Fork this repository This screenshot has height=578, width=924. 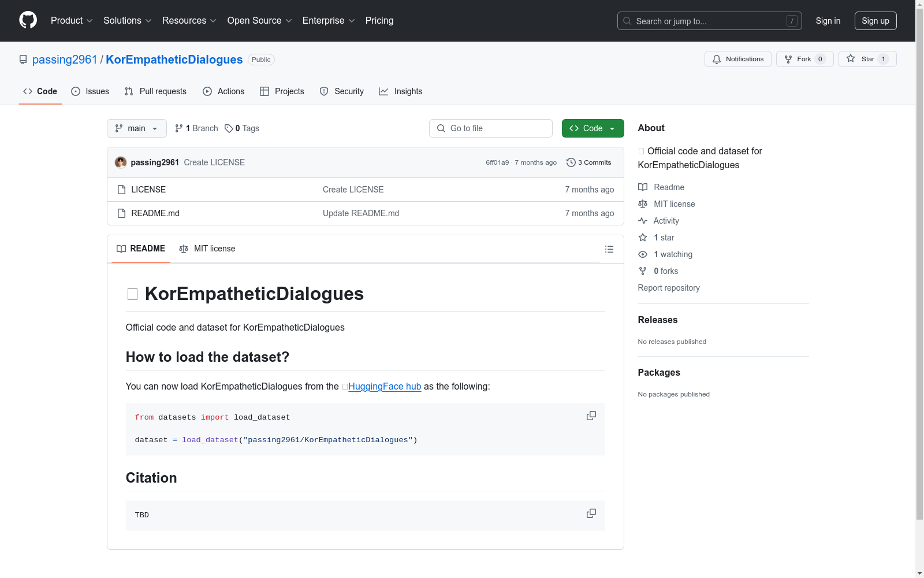(x=804, y=59)
